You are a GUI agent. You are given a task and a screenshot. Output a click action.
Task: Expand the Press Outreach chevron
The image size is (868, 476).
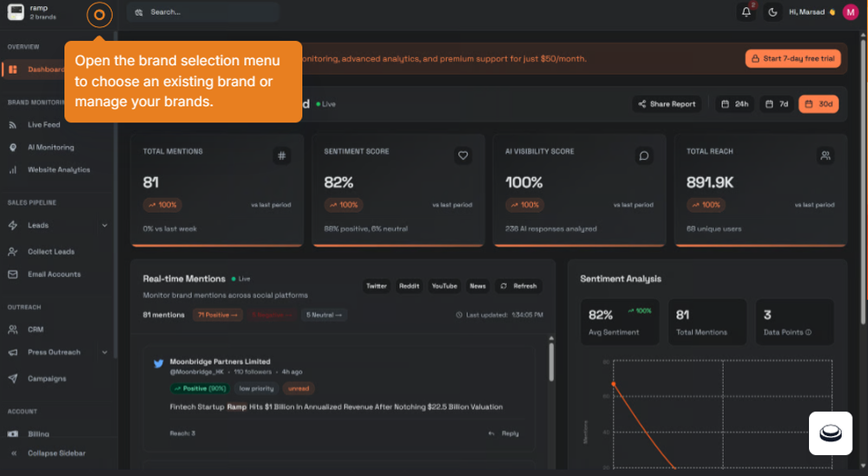click(x=105, y=353)
